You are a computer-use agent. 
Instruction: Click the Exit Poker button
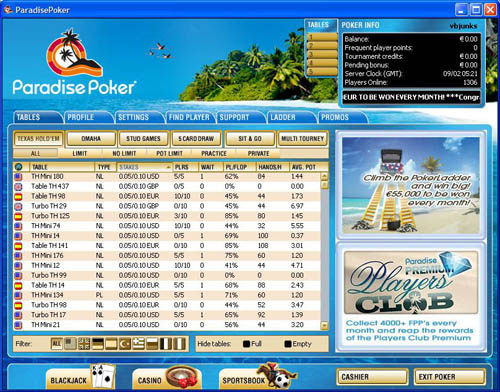pos(450,377)
